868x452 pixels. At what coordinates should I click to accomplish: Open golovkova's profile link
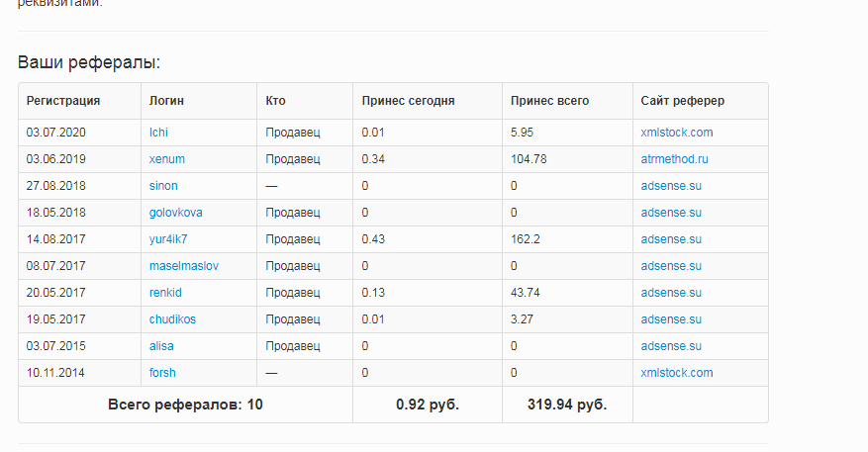pos(176,213)
